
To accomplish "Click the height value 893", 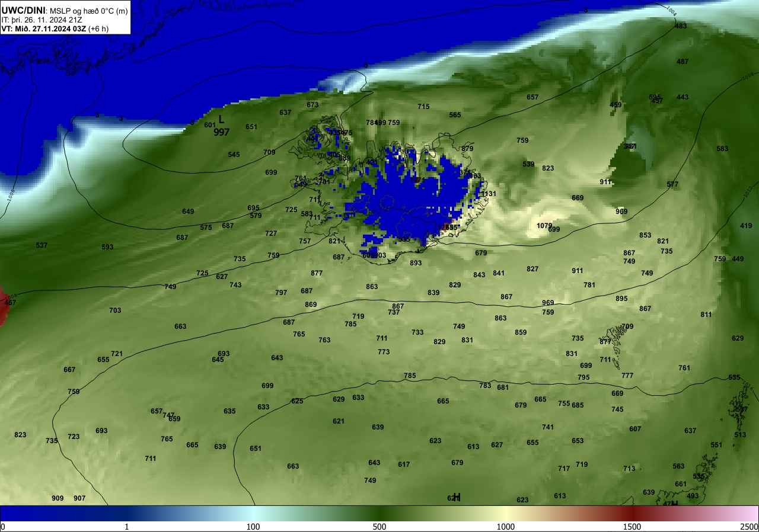I will click(416, 263).
